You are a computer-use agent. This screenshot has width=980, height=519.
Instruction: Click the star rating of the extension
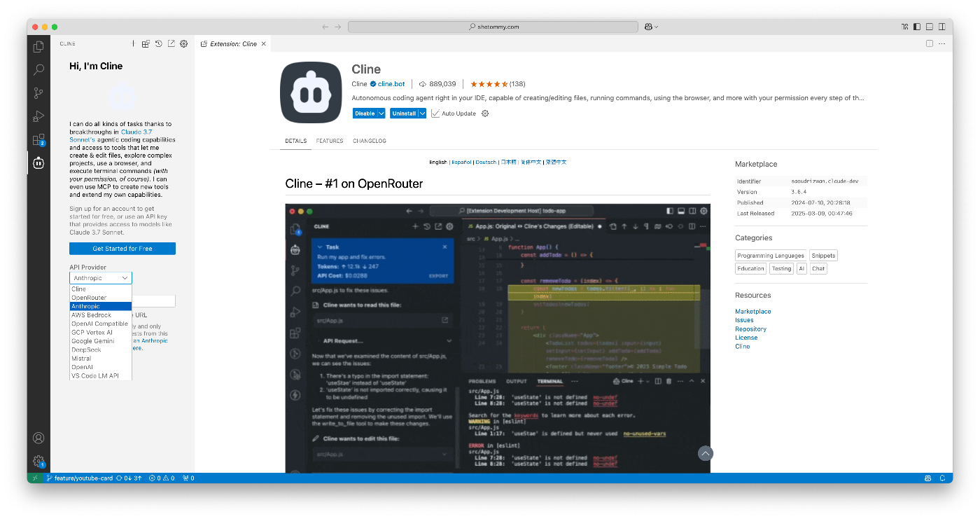tap(489, 84)
